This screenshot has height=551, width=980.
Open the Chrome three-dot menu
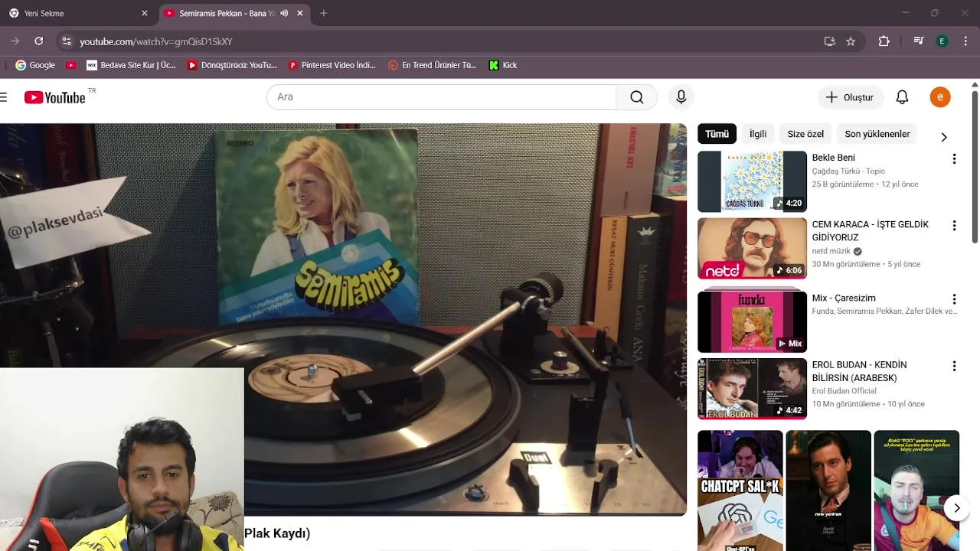tap(965, 41)
